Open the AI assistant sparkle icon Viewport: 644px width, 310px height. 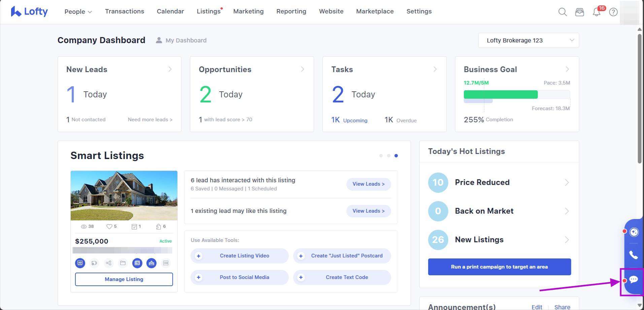tap(634, 232)
